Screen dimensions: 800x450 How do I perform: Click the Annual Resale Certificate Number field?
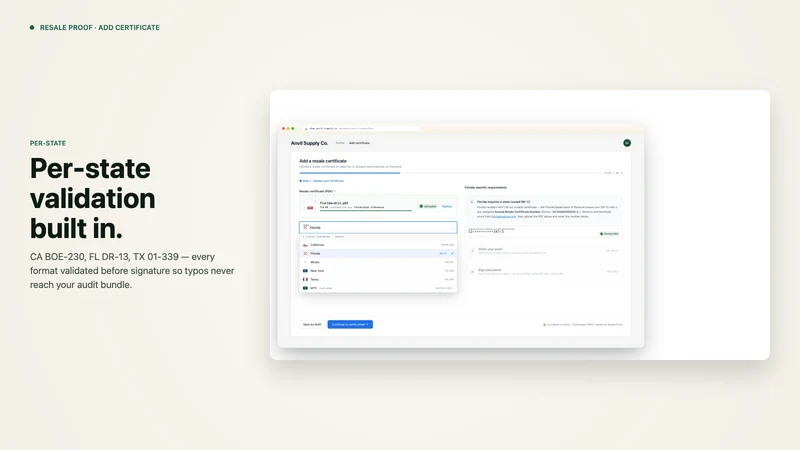pyautogui.click(x=543, y=232)
